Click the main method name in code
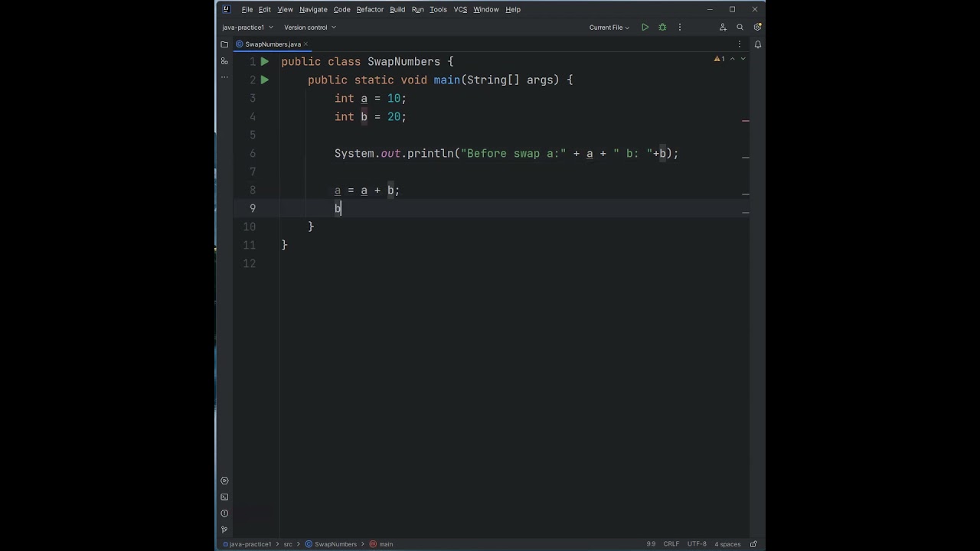Viewport: 980px width, 551px height. pos(446,80)
